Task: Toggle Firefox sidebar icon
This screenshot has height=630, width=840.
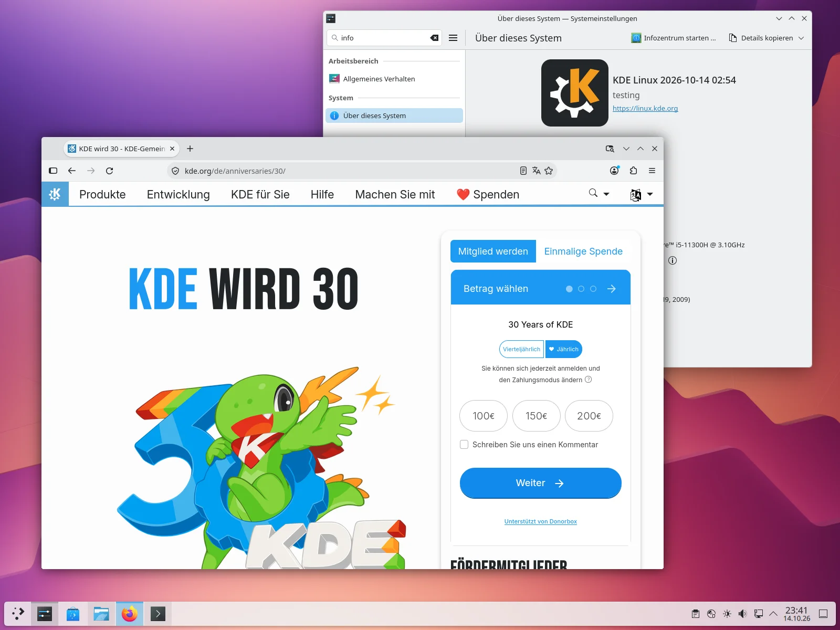Action: point(53,171)
